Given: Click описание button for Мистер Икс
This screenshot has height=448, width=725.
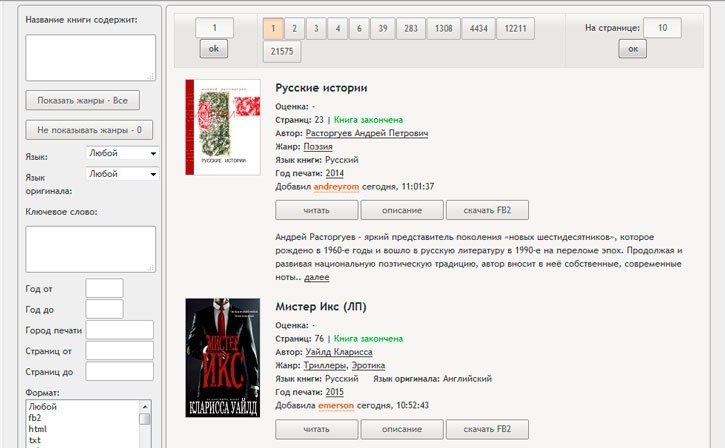Looking at the screenshot, I should click(401, 429).
